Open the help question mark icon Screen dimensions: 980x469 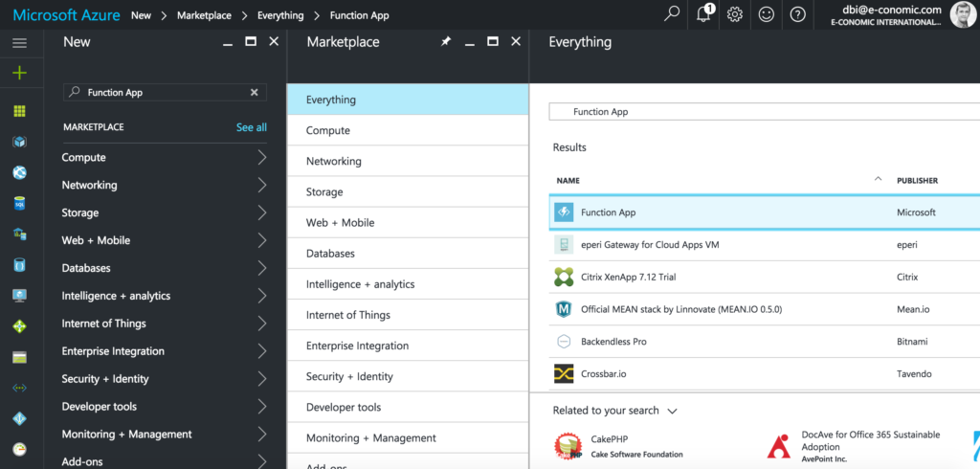tap(798, 14)
